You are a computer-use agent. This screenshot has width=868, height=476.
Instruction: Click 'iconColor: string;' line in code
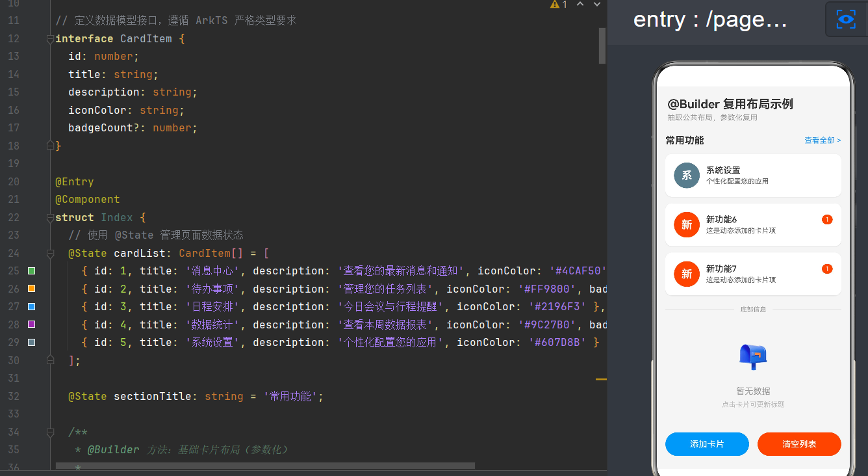point(126,111)
